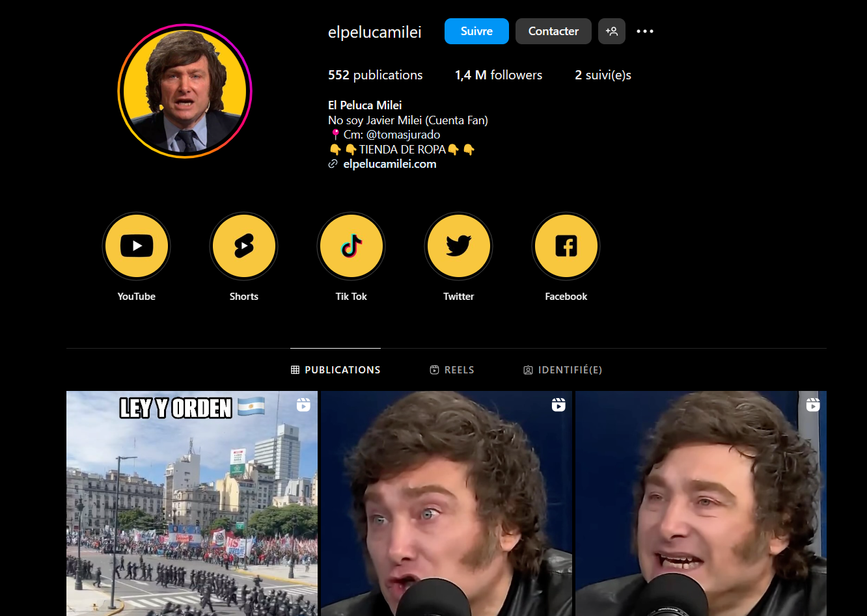Open the Twitter story highlight

click(x=459, y=247)
